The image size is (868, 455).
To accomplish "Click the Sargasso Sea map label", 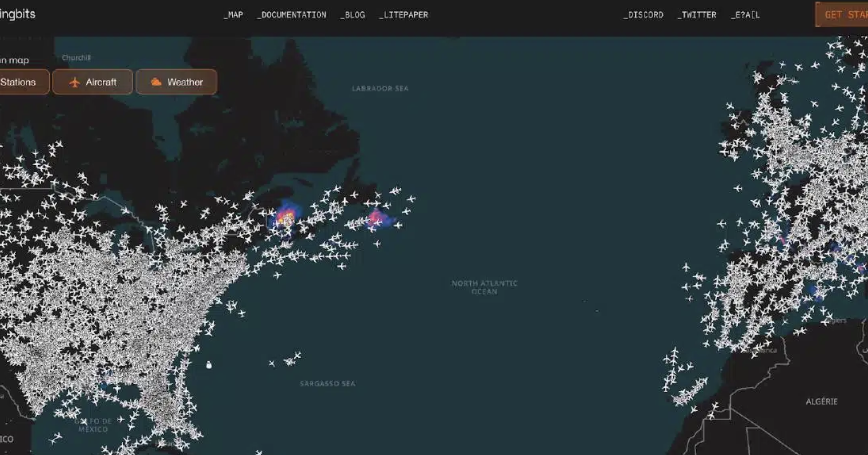I will point(327,384).
